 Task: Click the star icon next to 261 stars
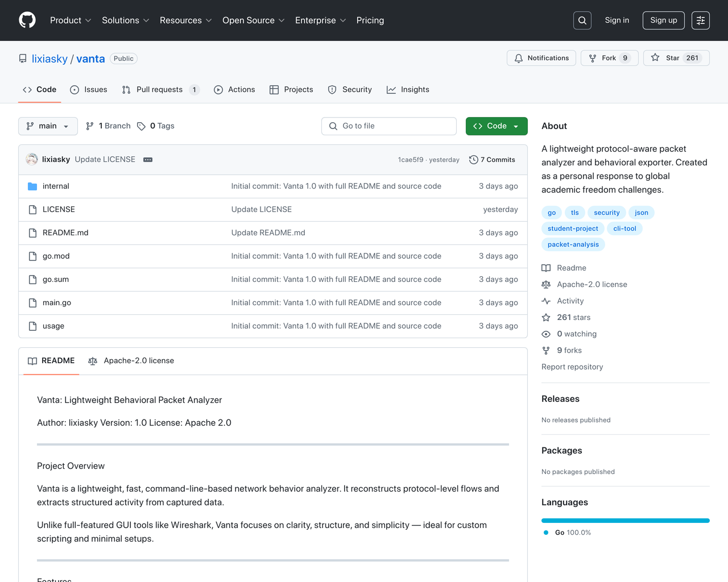pos(546,318)
